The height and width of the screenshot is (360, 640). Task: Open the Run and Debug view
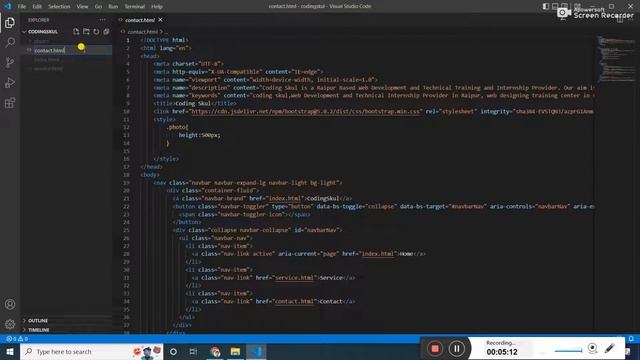[x=10, y=82]
